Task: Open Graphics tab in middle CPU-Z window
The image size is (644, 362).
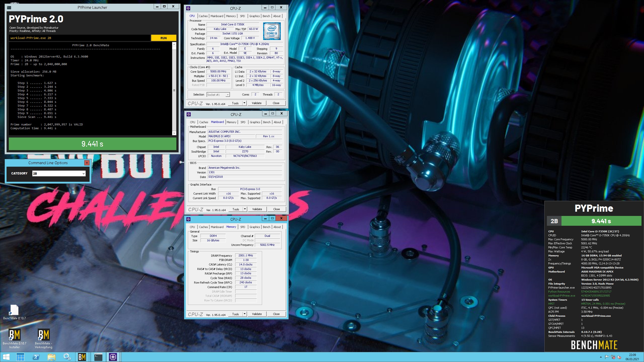Action: pyautogui.click(x=255, y=122)
